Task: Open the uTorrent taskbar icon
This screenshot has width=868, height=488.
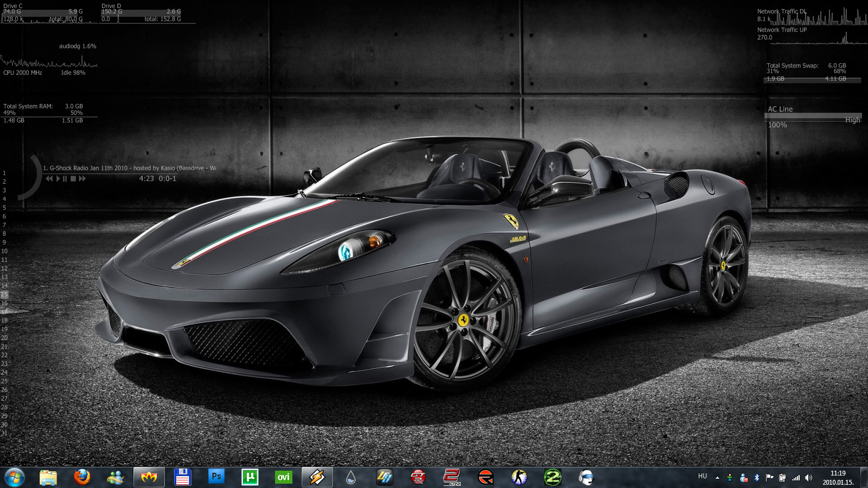Action: point(250,477)
